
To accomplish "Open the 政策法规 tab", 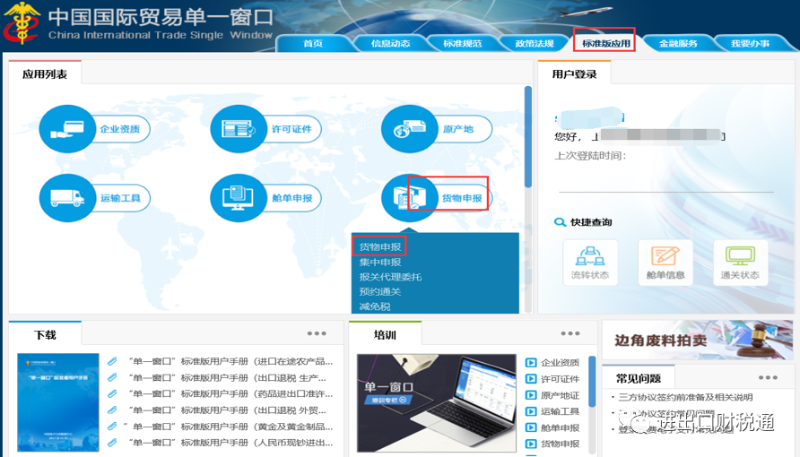I will coord(534,43).
